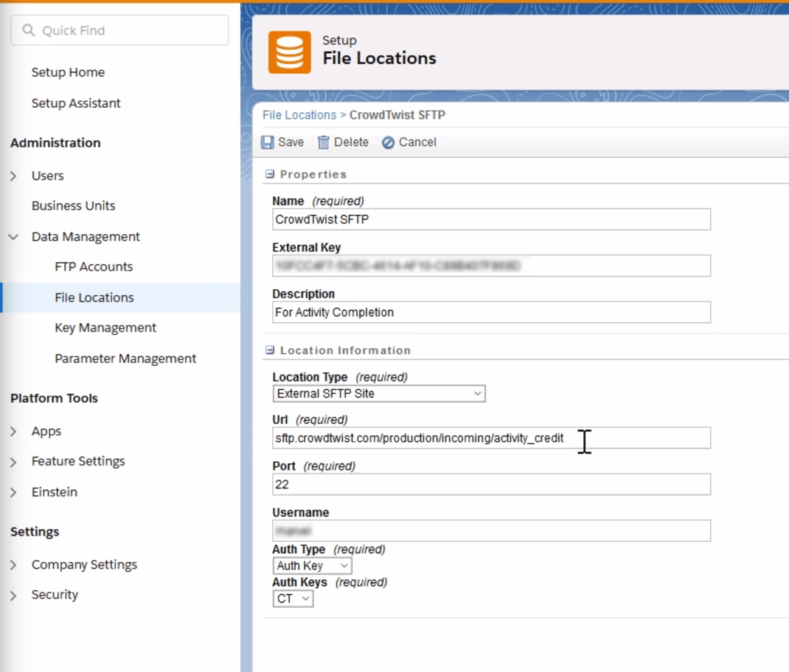Image resolution: width=789 pixels, height=672 pixels.
Task: Click the Save floppy disk icon
Action: 267,142
